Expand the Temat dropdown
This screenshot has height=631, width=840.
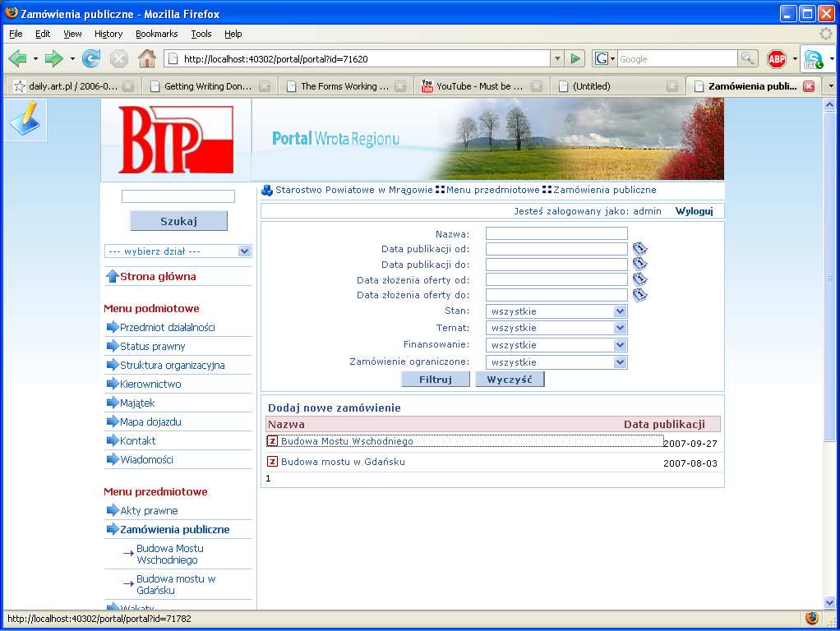pyautogui.click(x=556, y=328)
